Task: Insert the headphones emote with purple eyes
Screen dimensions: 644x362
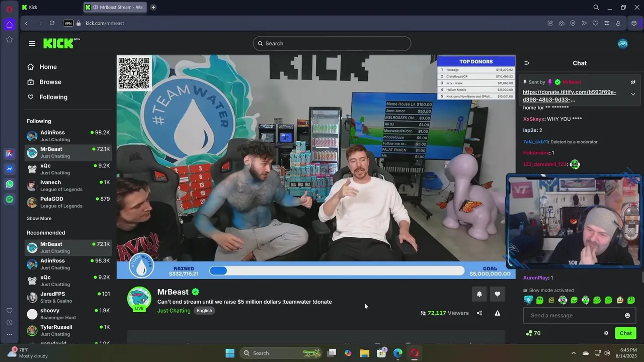Action: click(x=562, y=300)
